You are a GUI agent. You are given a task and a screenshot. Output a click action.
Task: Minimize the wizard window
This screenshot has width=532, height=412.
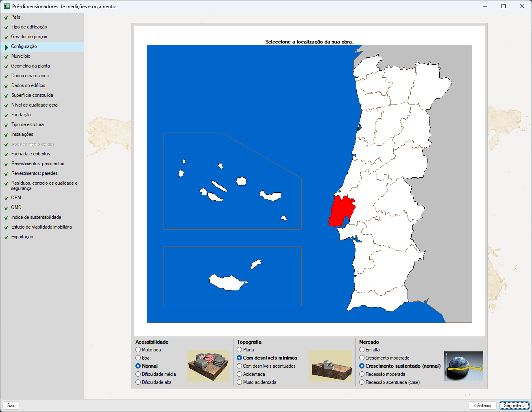485,6
